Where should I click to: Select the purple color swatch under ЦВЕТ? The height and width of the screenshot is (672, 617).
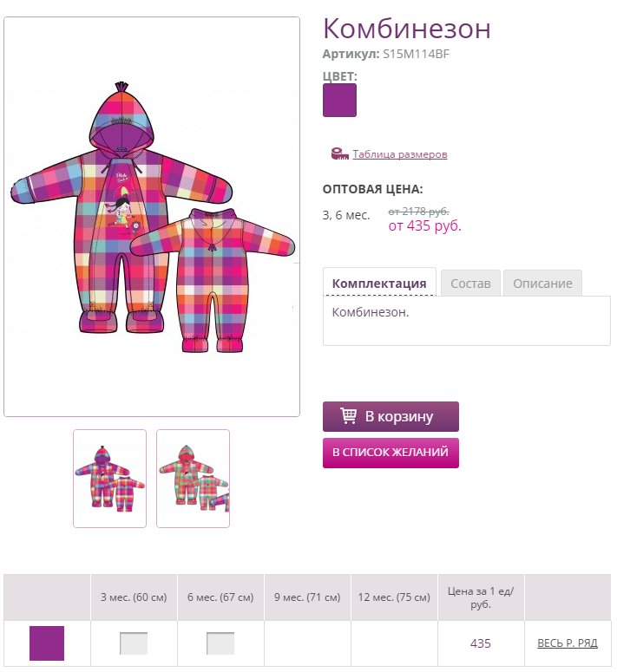[x=339, y=101]
